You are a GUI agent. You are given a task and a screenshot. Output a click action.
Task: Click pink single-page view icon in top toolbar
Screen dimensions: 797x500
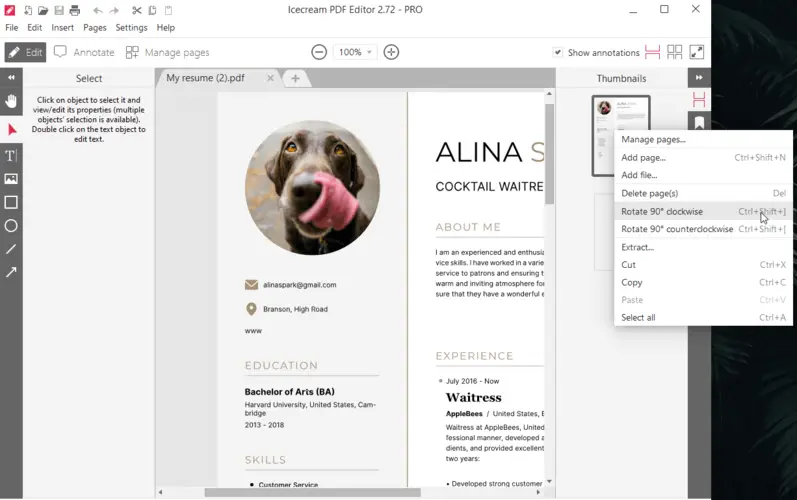click(652, 52)
